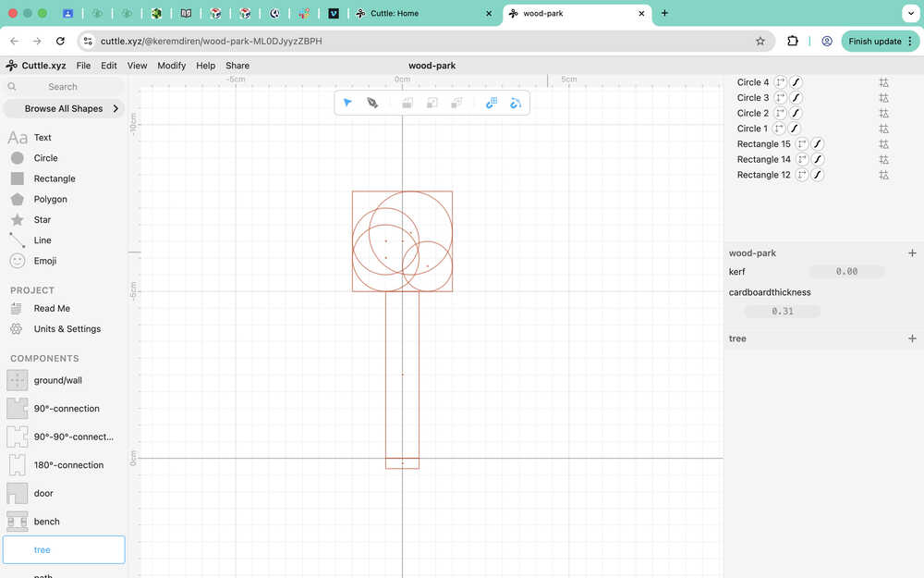Open the Modify menu
The image size is (924, 578).
(171, 66)
